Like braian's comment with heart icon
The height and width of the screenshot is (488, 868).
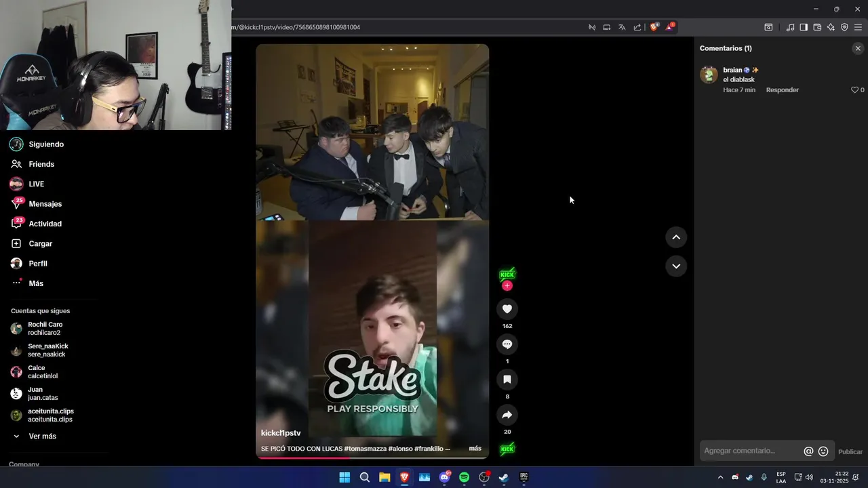[x=854, y=90]
